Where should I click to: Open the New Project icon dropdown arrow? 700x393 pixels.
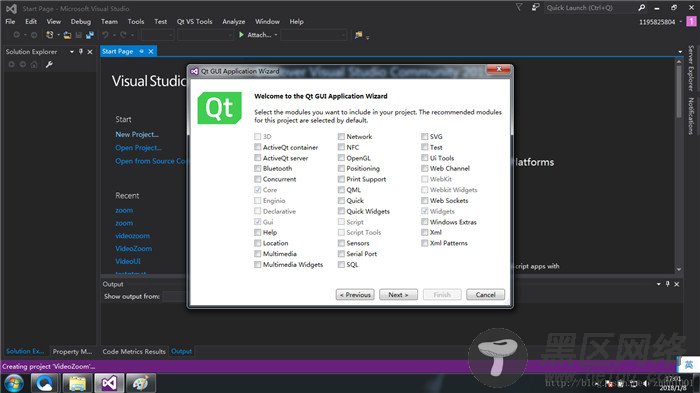coord(58,35)
